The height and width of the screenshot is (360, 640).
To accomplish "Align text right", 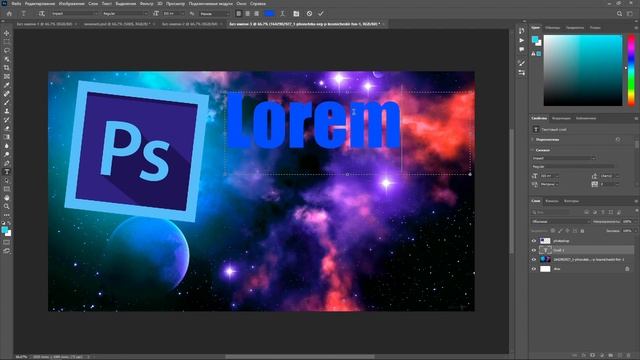I will pyautogui.click(x=256, y=13).
